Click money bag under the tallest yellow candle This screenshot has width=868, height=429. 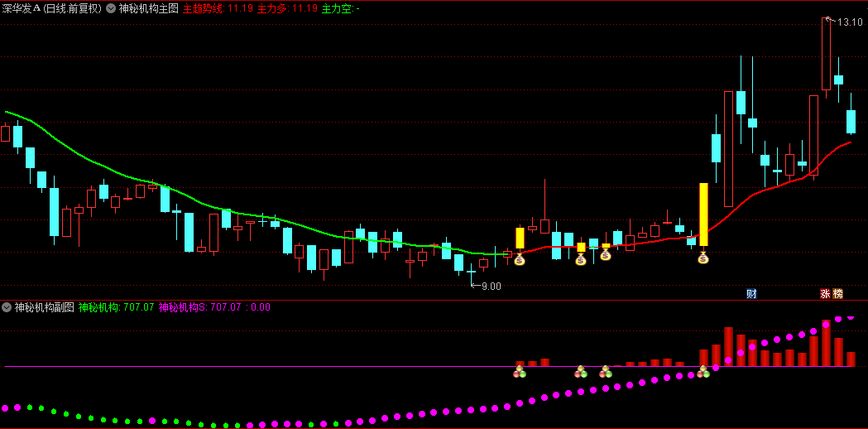coord(703,258)
